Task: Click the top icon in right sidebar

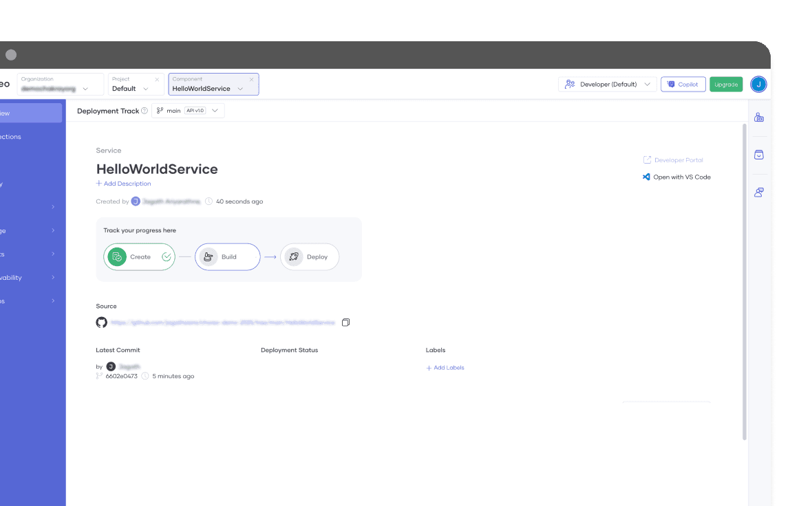Action: pyautogui.click(x=758, y=118)
